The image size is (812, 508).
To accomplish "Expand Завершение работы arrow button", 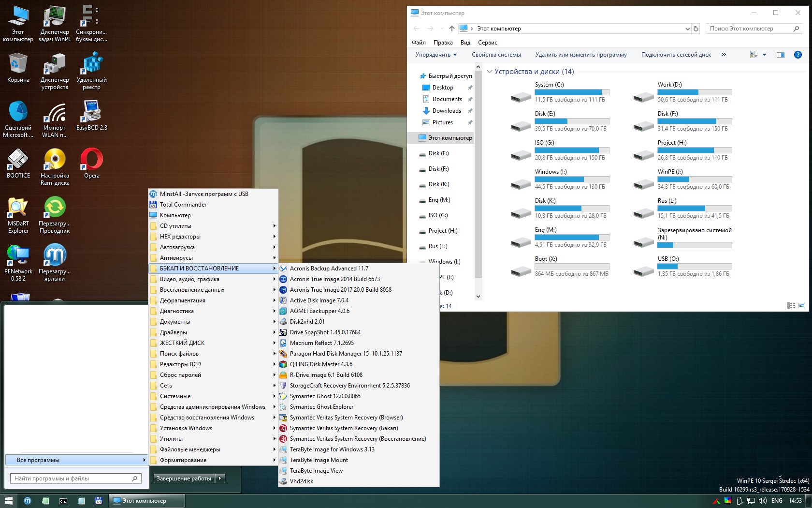I will pos(220,478).
